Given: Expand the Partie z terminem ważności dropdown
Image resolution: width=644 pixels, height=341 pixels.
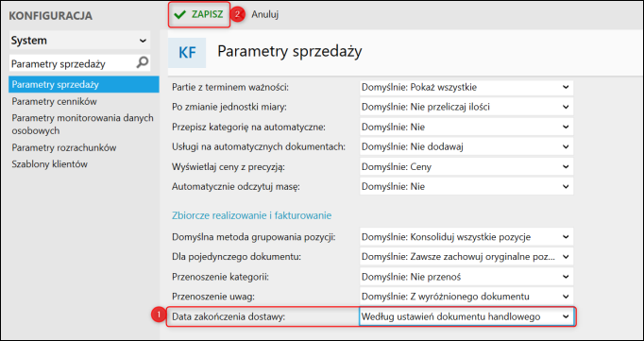Looking at the screenshot, I should [x=466, y=87].
